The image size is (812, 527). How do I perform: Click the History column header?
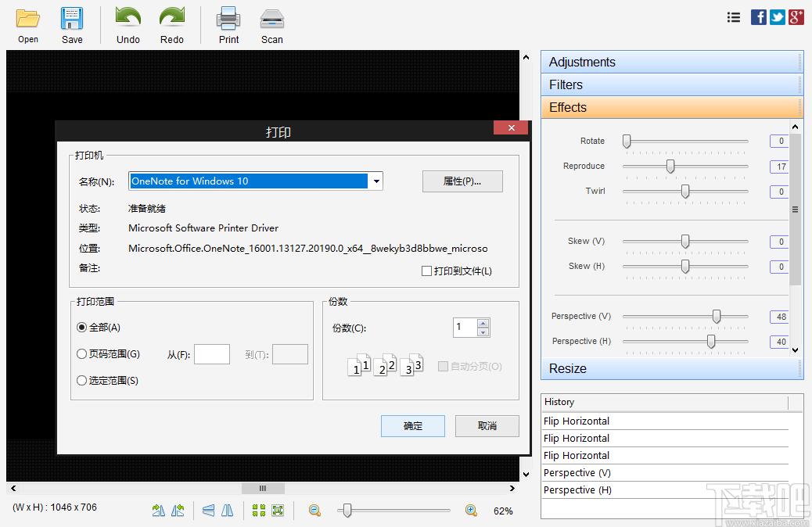pos(665,402)
